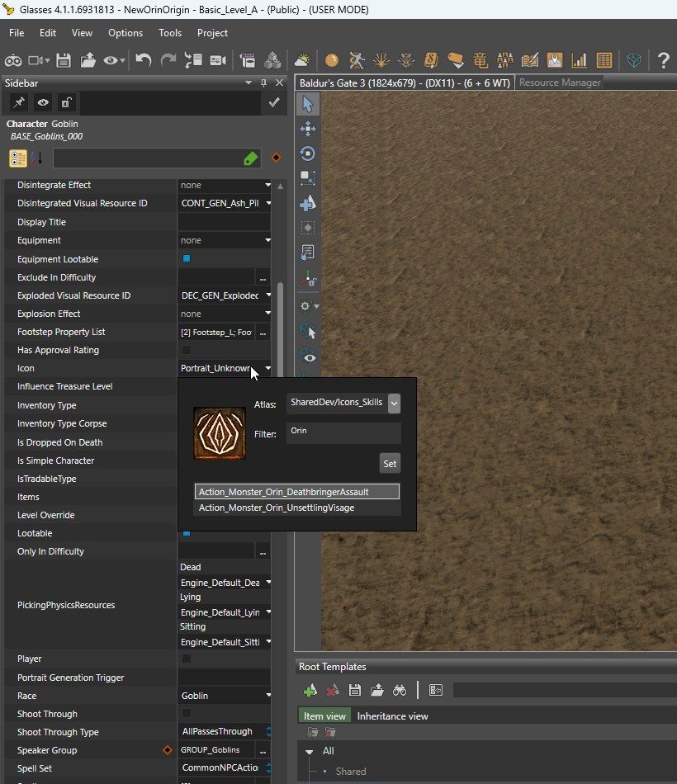677x784 pixels.
Task: Click the ellipsis button for Footstep Property List
Action: tap(263, 332)
